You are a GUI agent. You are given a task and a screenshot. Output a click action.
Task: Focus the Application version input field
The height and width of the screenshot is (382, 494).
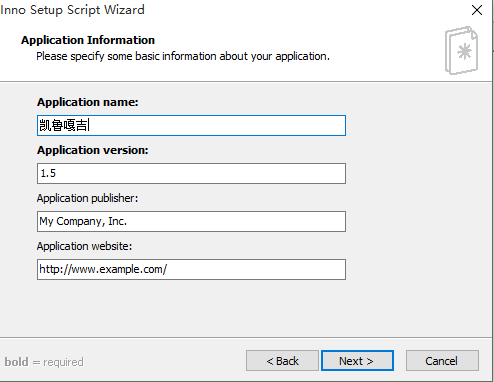191,173
